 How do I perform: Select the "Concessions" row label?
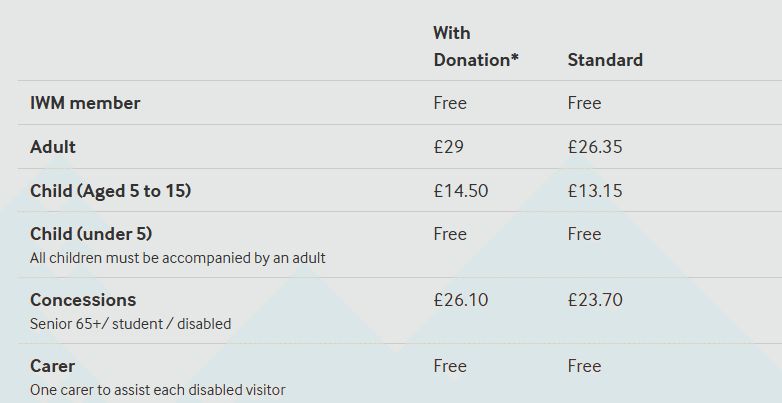tap(83, 300)
